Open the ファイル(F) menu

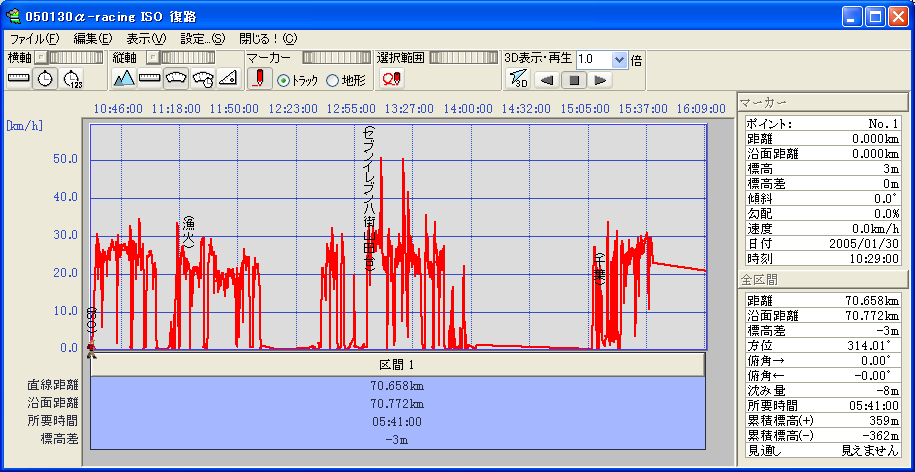(x=34, y=39)
